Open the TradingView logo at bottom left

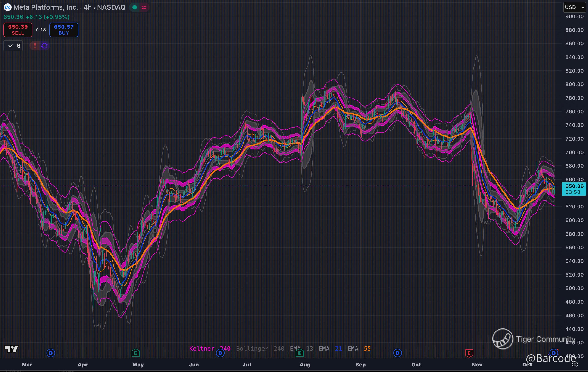12,349
